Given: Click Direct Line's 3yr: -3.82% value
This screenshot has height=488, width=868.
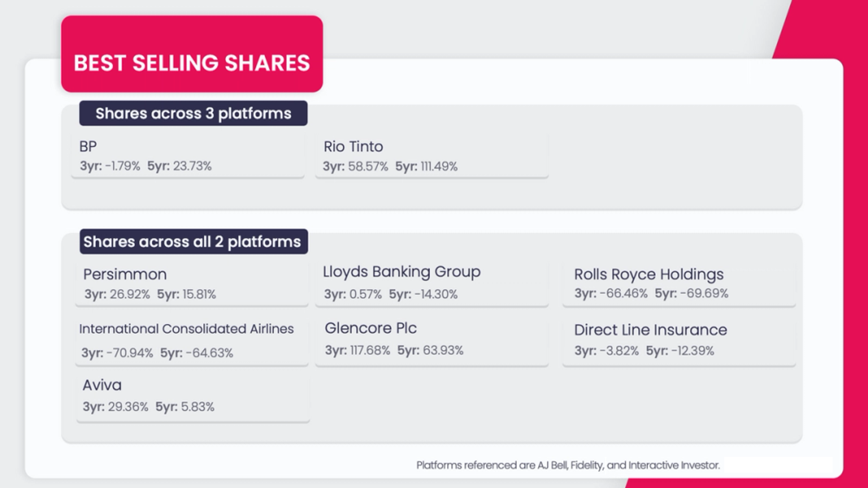Looking at the screenshot, I should tap(606, 351).
